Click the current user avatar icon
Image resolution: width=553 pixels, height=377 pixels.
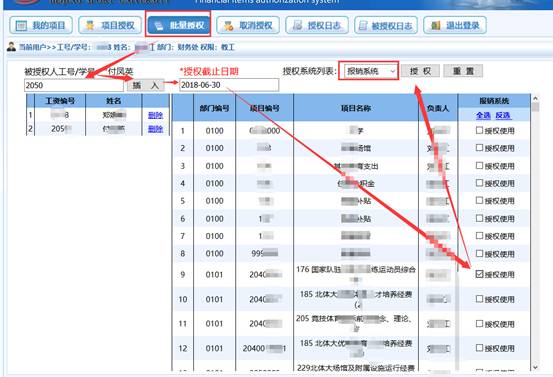[x=11, y=47]
